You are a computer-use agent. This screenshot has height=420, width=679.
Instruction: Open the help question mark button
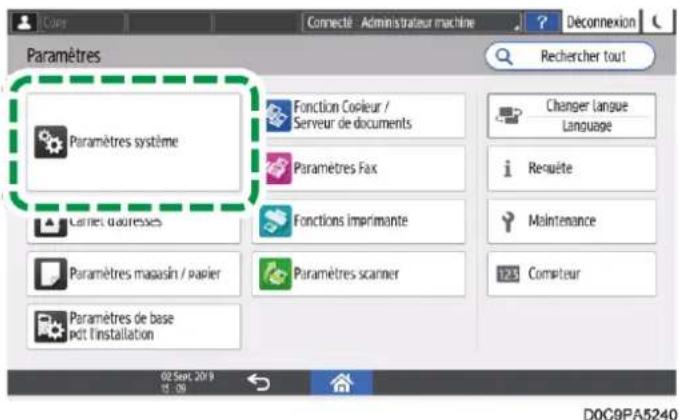coord(542,22)
